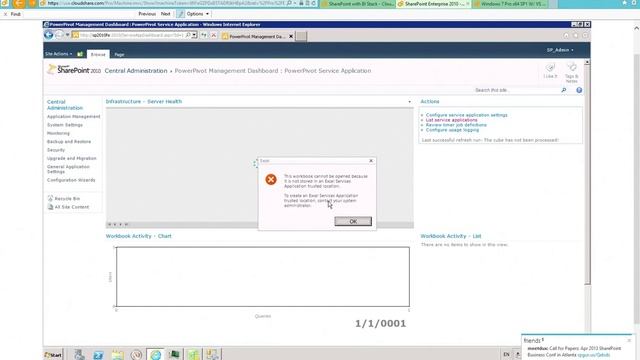Image resolution: width=640 pixels, height=360 pixels.
Task: Open Monitoring in left navigation
Action: click(58, 133)
